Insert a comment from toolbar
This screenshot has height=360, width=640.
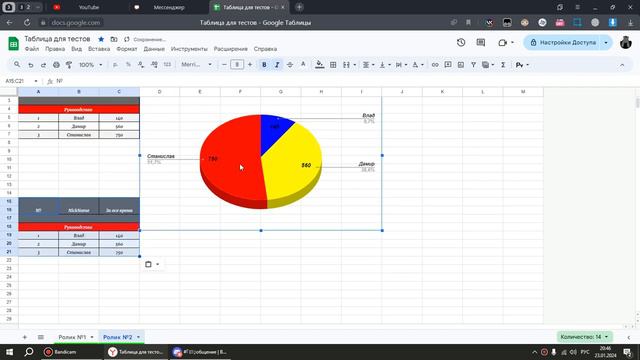448,65
